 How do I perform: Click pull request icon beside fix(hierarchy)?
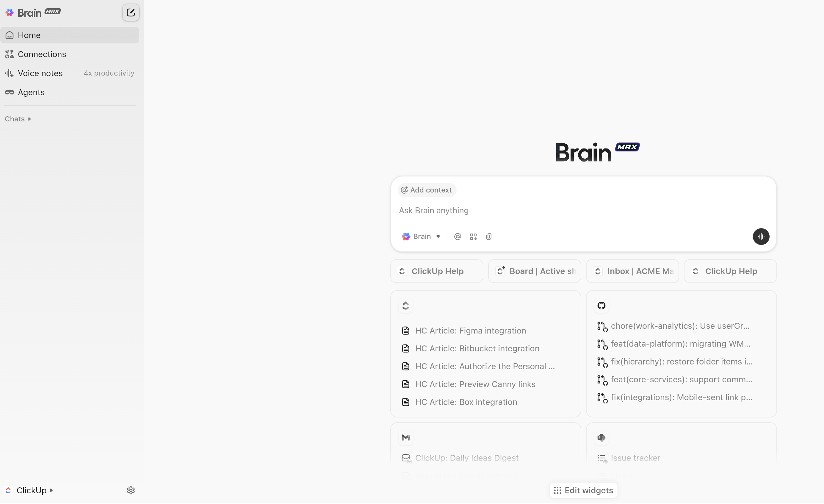click(602, 363)
